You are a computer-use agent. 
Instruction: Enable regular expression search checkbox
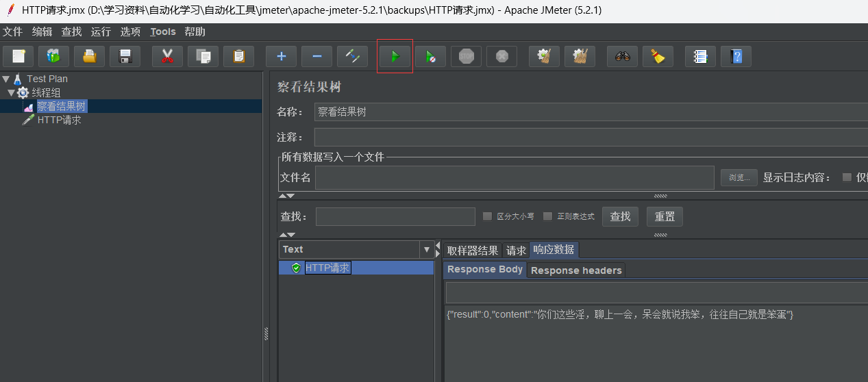coord(547,216)
